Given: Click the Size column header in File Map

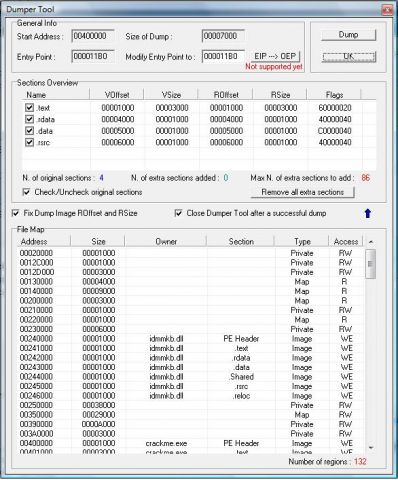Looking at the screenshot, I should tap(98, 241).
